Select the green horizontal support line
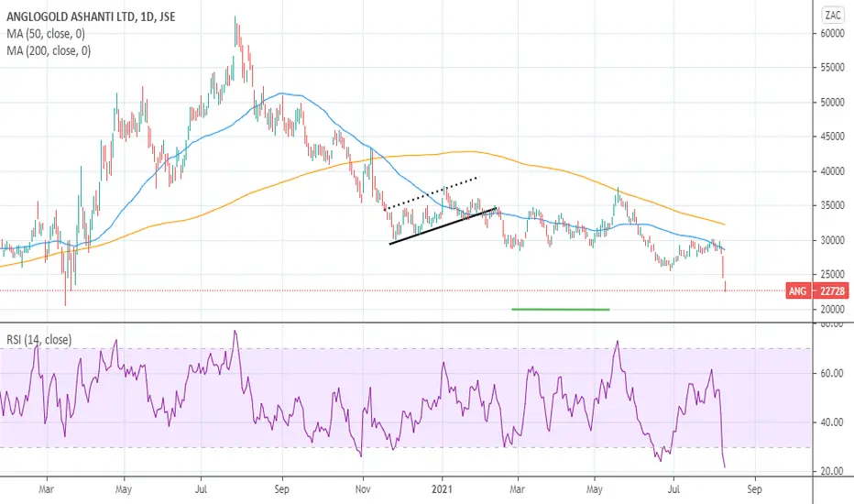This screenshot has width=854, height=504. (561, 310)
